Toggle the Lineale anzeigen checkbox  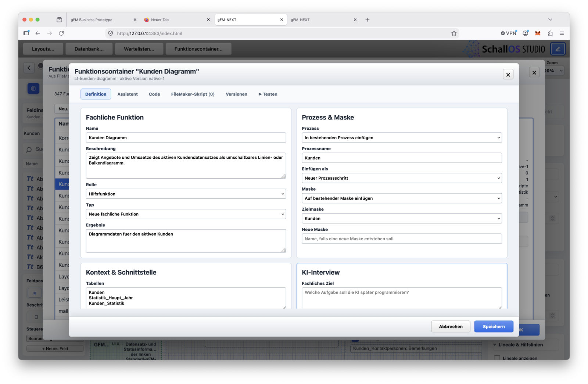point(497,358)
